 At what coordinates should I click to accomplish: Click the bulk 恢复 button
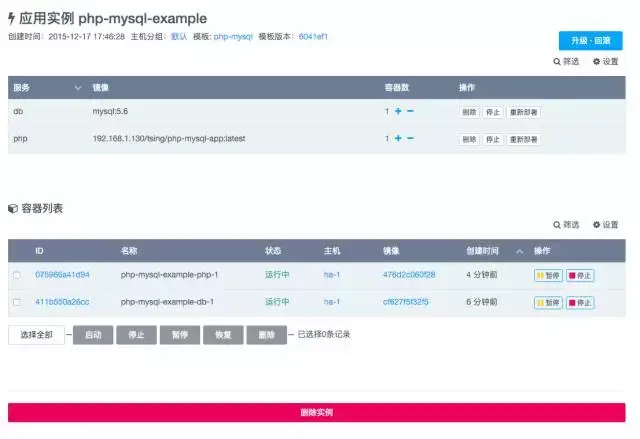223,335
